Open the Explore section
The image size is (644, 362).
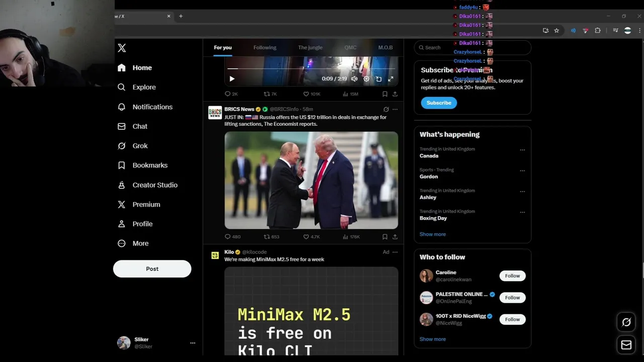(136, 87)
